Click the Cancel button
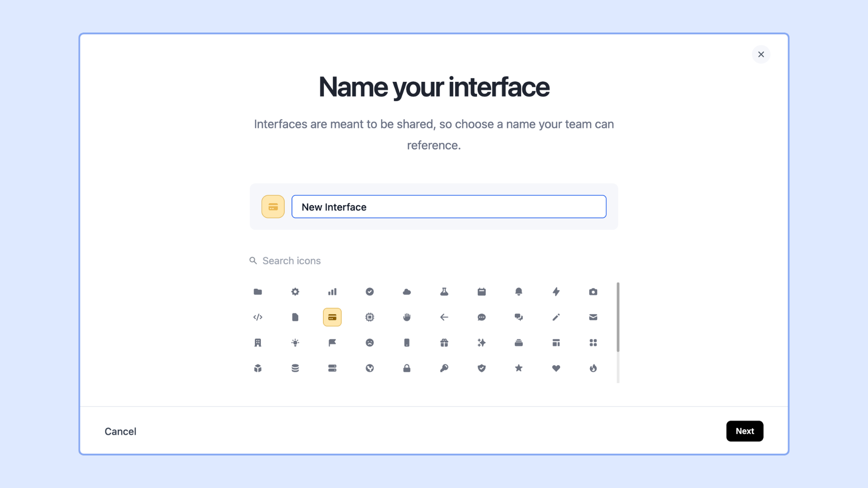 tap(120, 432)
